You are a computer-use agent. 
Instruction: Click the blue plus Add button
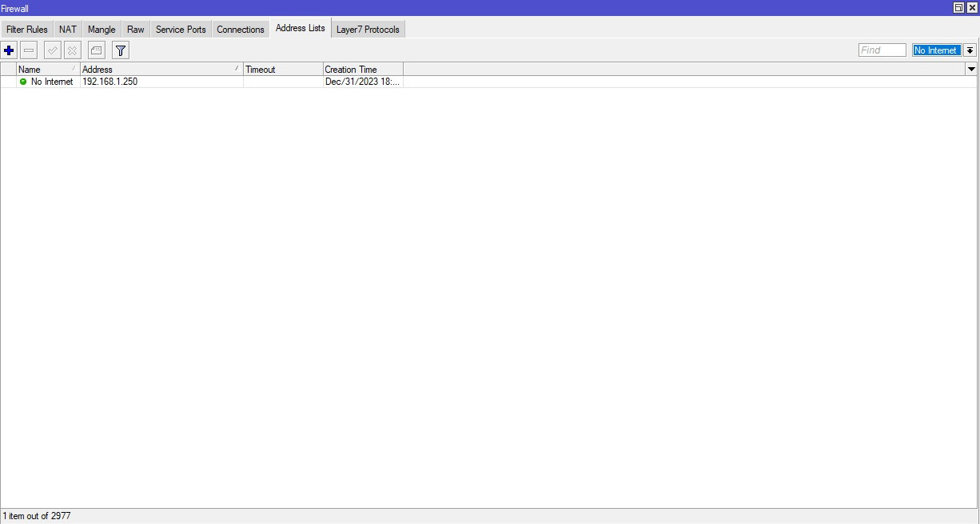[9, 50]
